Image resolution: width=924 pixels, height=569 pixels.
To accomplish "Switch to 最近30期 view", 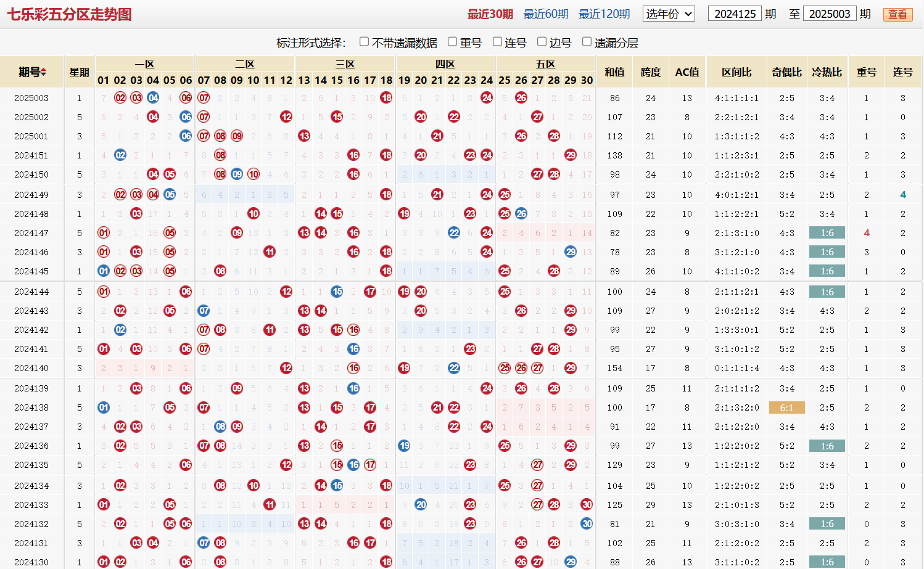I will [490, 14].
